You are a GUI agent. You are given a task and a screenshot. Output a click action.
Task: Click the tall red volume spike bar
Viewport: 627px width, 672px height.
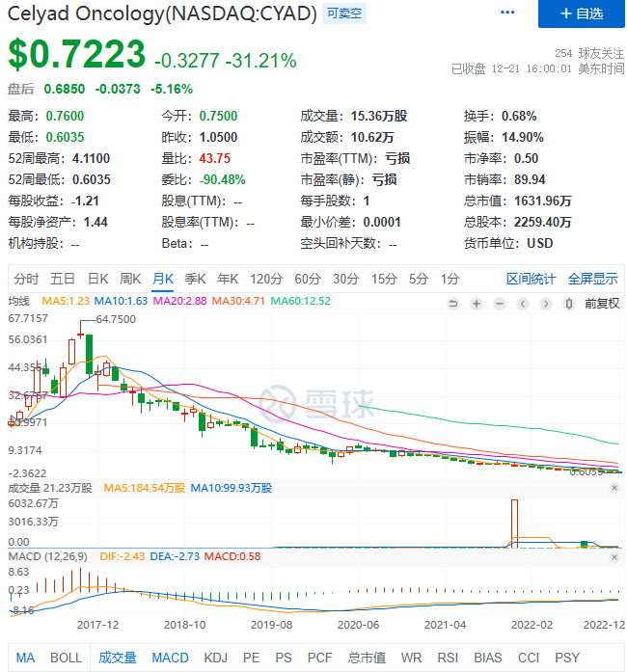(x=515, y=524)
